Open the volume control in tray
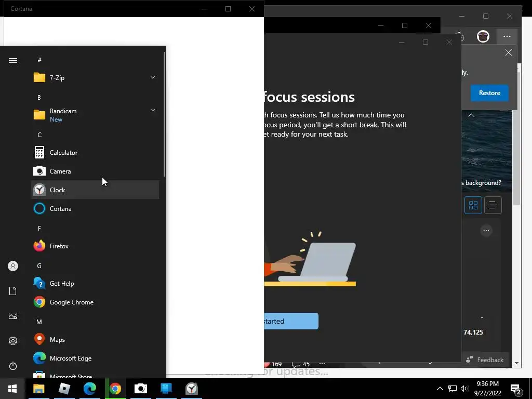The width and height of the screenshot is (532, 399). click(464, 389)
